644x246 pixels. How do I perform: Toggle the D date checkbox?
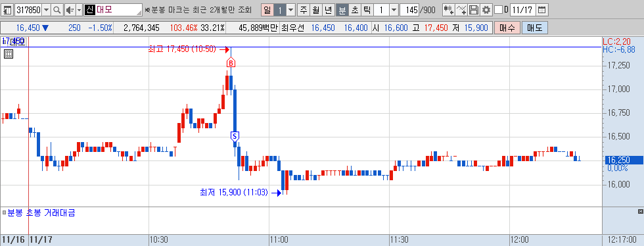pos(498,10)
